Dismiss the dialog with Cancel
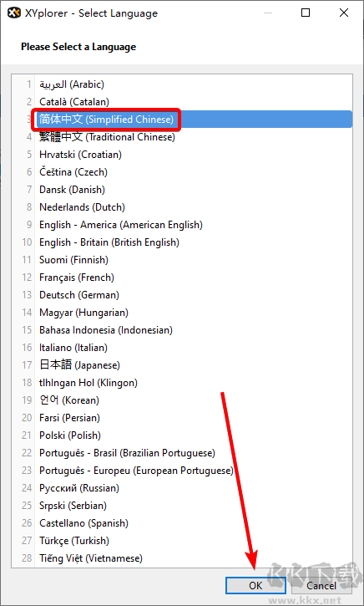This screenshot has height=606, width=364. point(321,585)
